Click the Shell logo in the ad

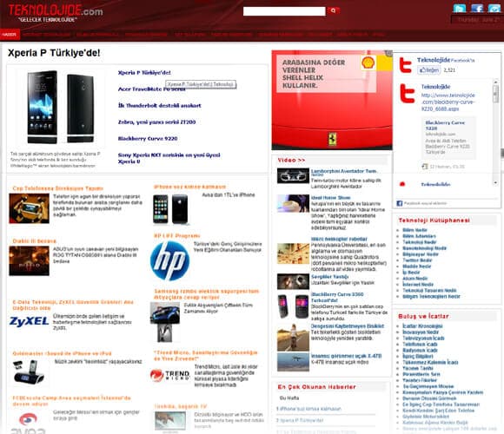coord(368,62)
